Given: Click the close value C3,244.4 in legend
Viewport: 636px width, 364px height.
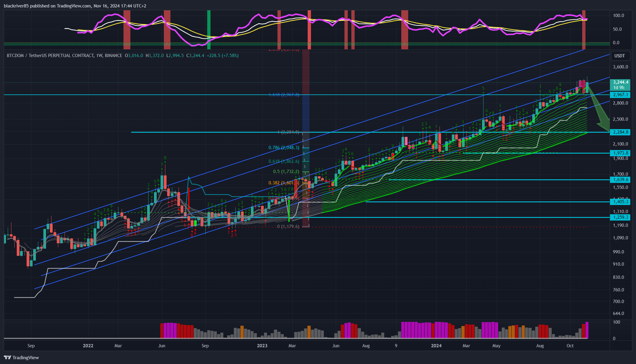Looking at the screenshot, I should tap(195, 56).
